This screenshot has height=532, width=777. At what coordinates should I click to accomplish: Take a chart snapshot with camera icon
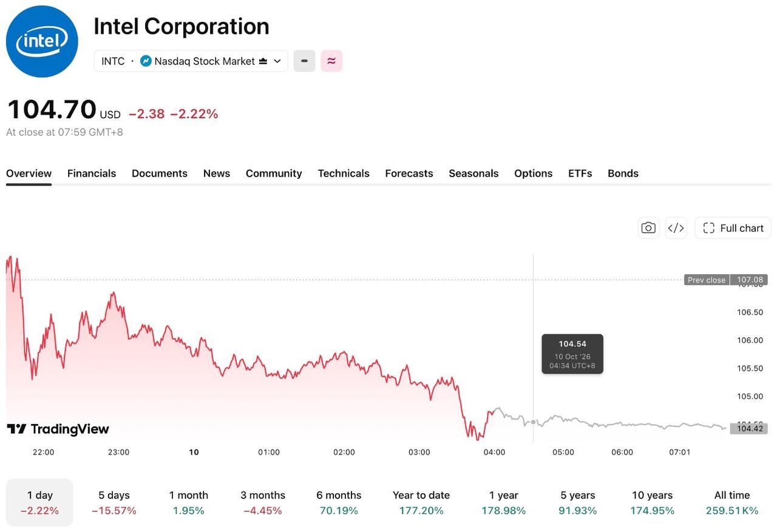(648, 228)
